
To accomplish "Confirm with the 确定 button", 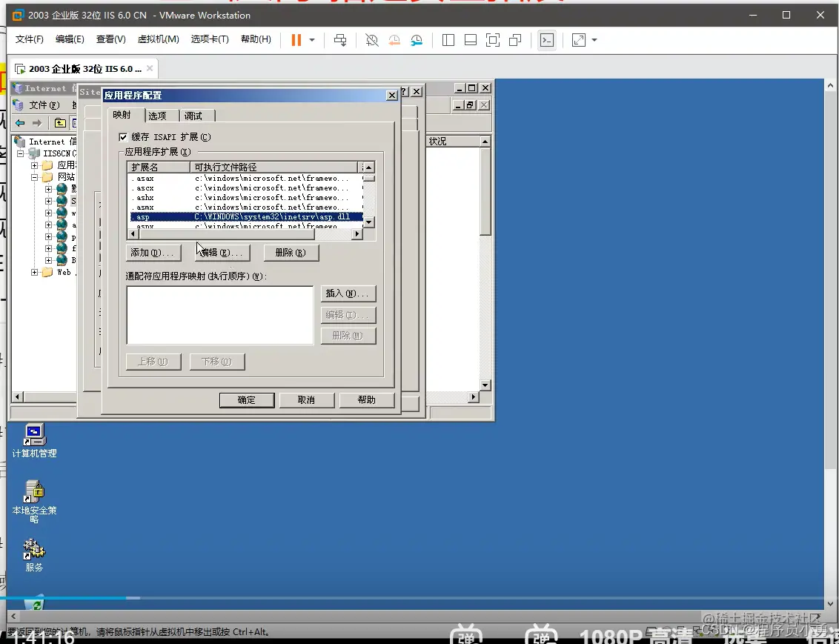I will (x=247, y=400).
